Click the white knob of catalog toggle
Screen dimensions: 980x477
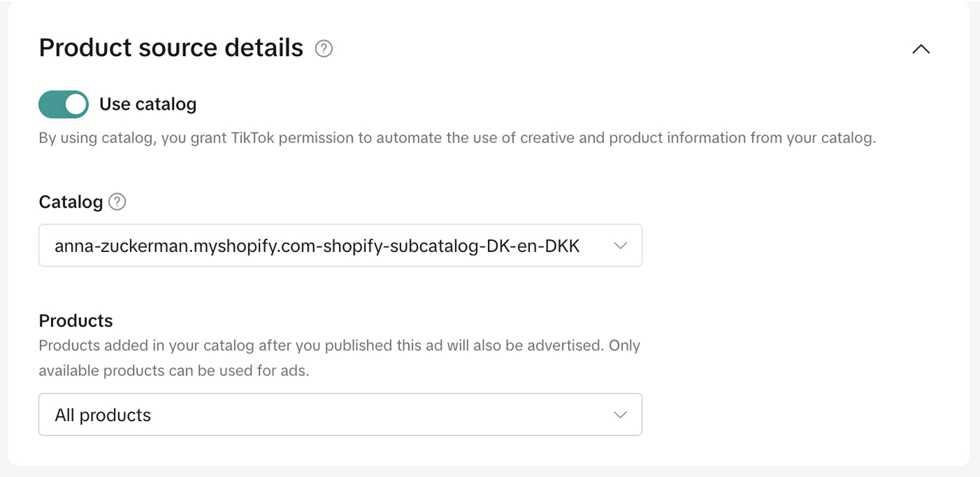(x=75, y=104)
